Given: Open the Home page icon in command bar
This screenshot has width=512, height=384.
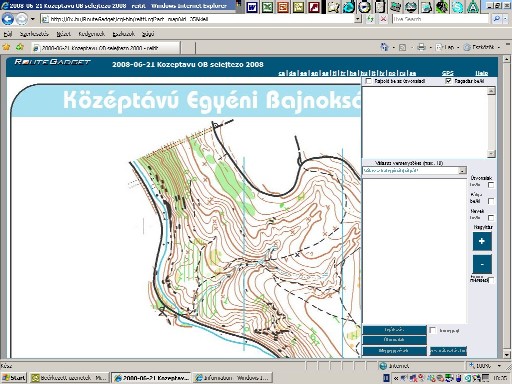Looking at the screenshot, I should tap(384, 47).
